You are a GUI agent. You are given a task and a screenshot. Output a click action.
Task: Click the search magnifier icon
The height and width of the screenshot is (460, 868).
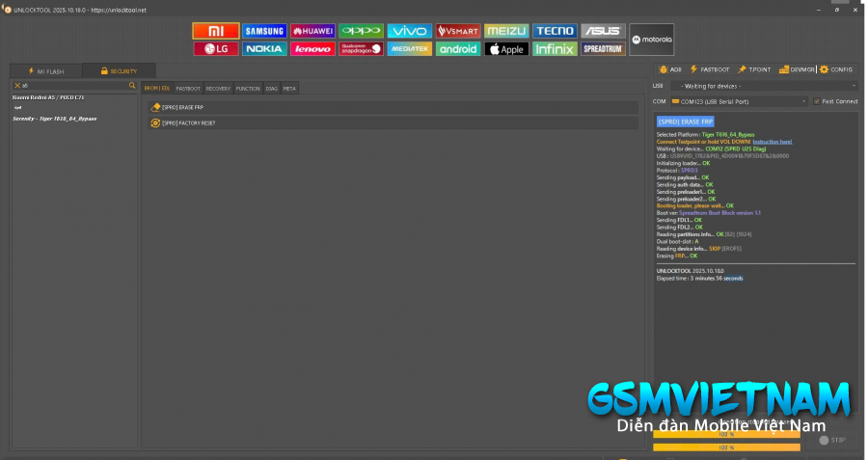pyautogui.click(x=132, y=86)
